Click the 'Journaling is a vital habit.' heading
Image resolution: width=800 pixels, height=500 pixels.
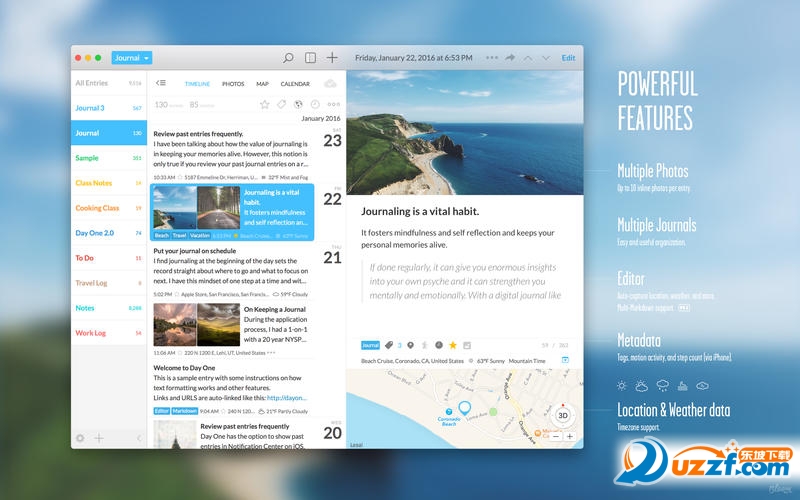click(x=420, y=211)
